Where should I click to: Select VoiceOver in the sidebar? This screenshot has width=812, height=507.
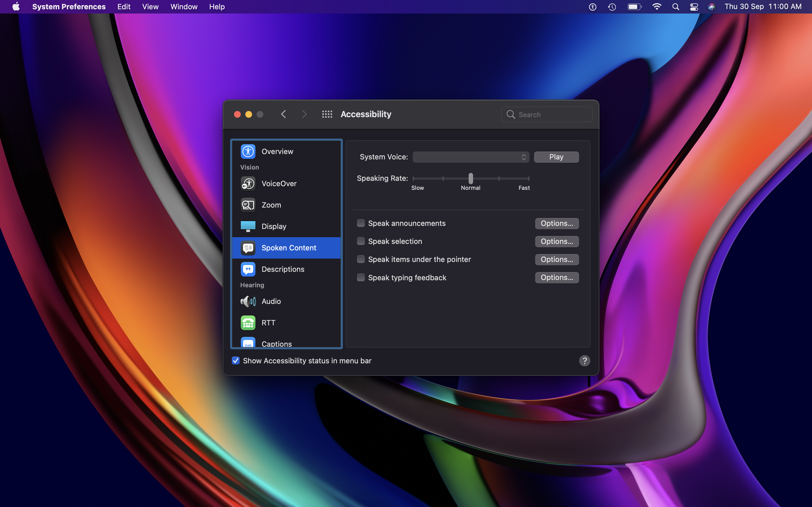click(x=279, y=183)
